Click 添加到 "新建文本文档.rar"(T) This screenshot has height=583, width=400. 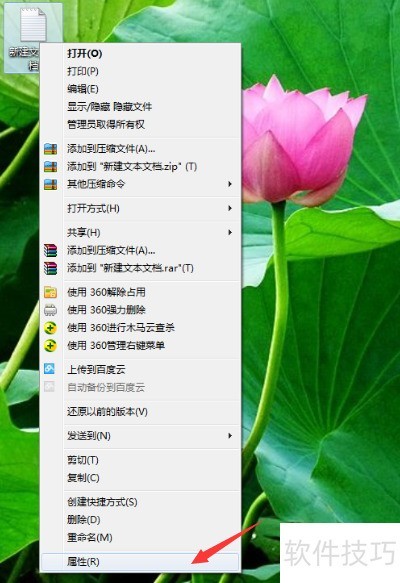(x=140, y=268)
